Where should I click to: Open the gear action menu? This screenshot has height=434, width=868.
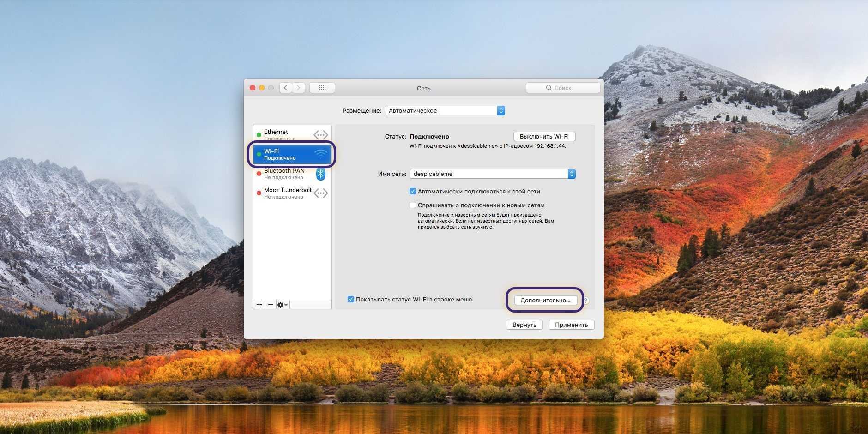283,304
